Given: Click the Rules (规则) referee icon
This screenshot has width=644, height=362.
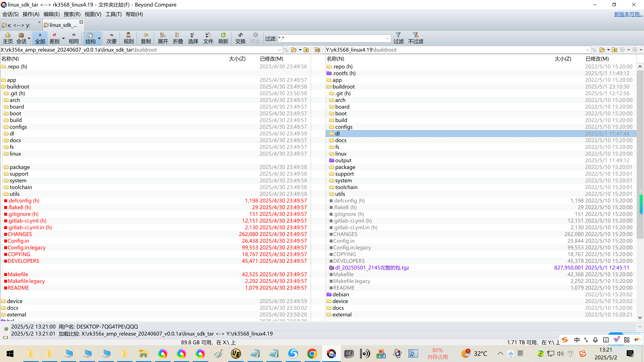Looking at the screenshot, I should (x=128, y=38).
